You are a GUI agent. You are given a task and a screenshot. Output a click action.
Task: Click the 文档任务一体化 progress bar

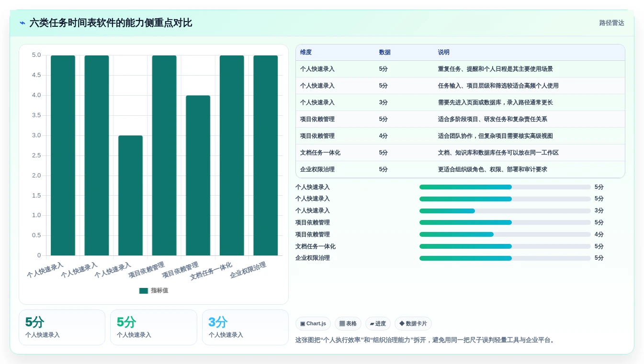click(x=505, y=246)
